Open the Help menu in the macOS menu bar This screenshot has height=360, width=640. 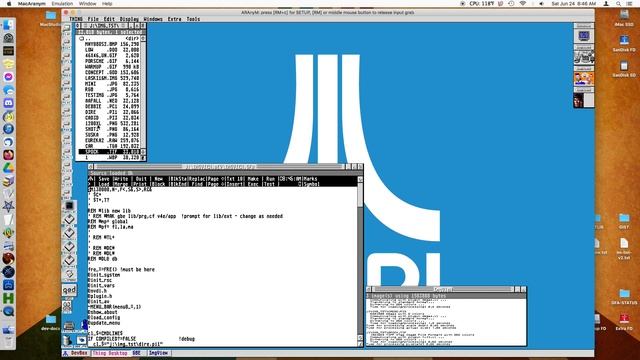(x=107, y=4)
